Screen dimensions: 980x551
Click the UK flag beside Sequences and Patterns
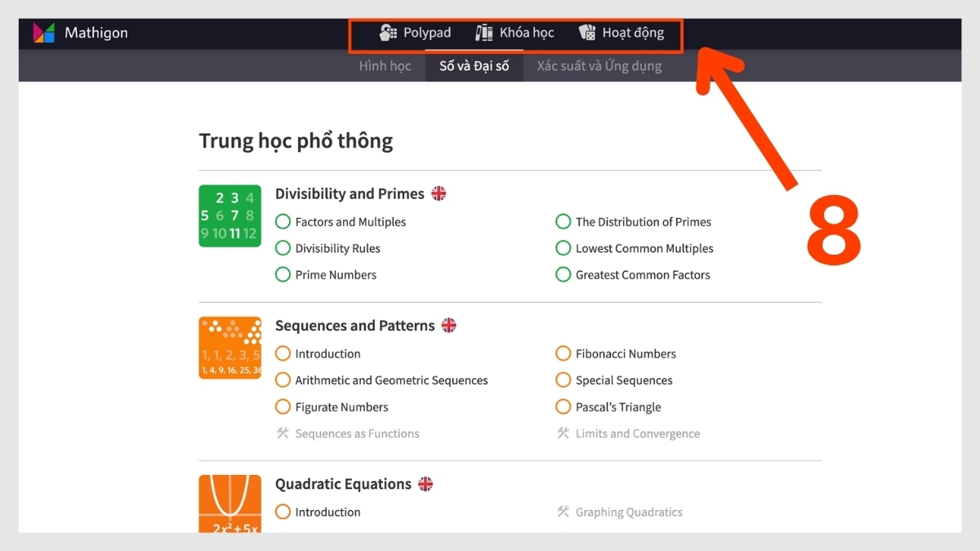click(x=448, y=326)
